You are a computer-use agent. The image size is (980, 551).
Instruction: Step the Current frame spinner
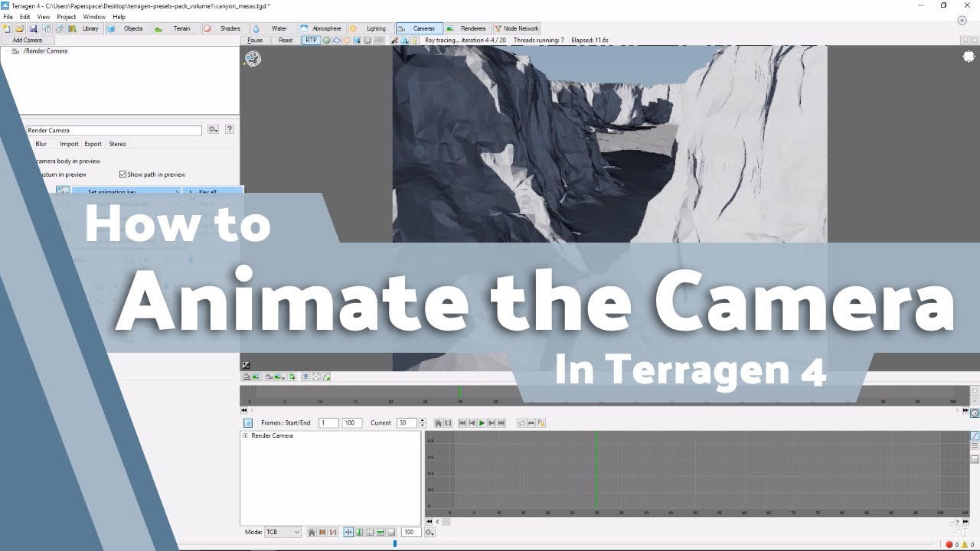(x=422, y=422)
